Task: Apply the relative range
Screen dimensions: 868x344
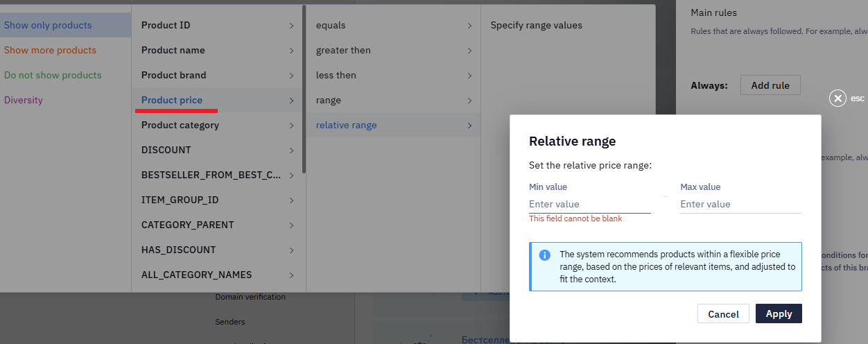Action: (x=779, y=313)
